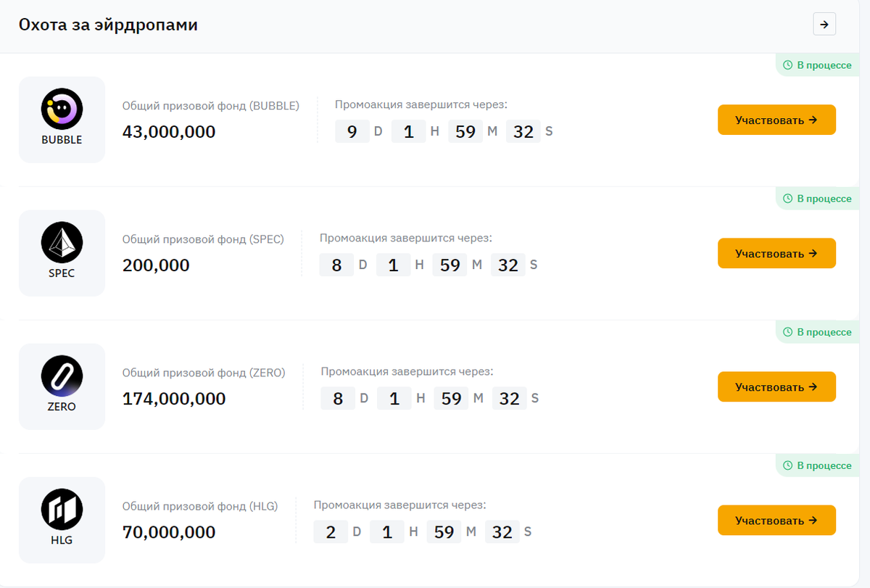This screenshot has height=588, width=870.
Task: Open the airdrop hunt arrow button
Action: point(824,24)
